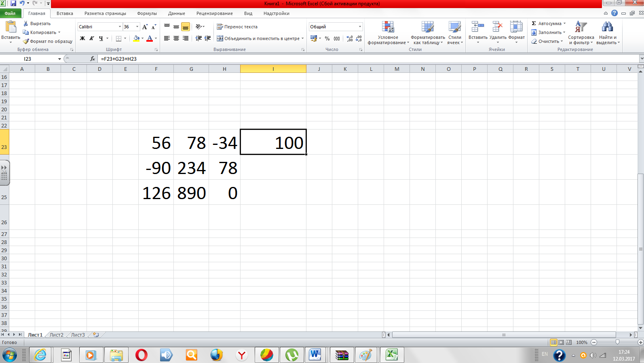This screenshot has width=644, height=363.
Task: Expand Merge and Center dropdown arrow
Action: click(x=302, y=38)
